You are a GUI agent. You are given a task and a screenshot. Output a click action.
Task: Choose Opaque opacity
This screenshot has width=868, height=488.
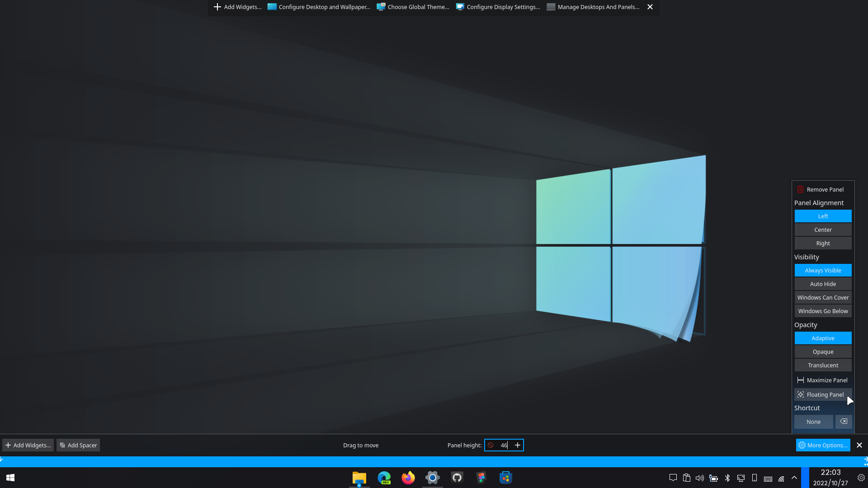[823, 352]
